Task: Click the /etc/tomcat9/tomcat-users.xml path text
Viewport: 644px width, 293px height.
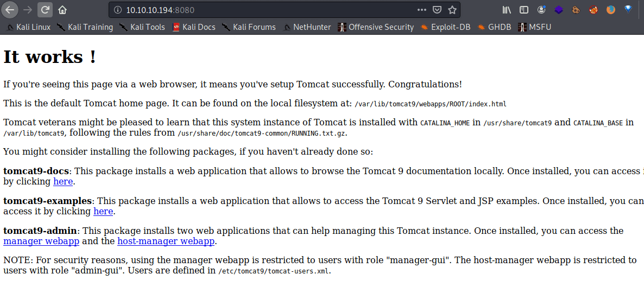Action: [274, 271]
